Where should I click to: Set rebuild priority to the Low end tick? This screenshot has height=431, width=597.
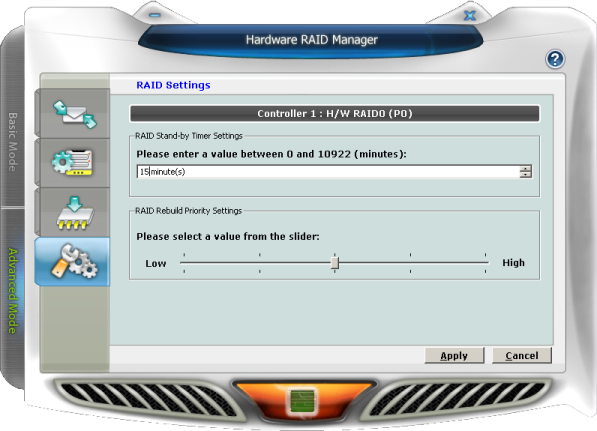pyautogui.click(x=184, y=263)
